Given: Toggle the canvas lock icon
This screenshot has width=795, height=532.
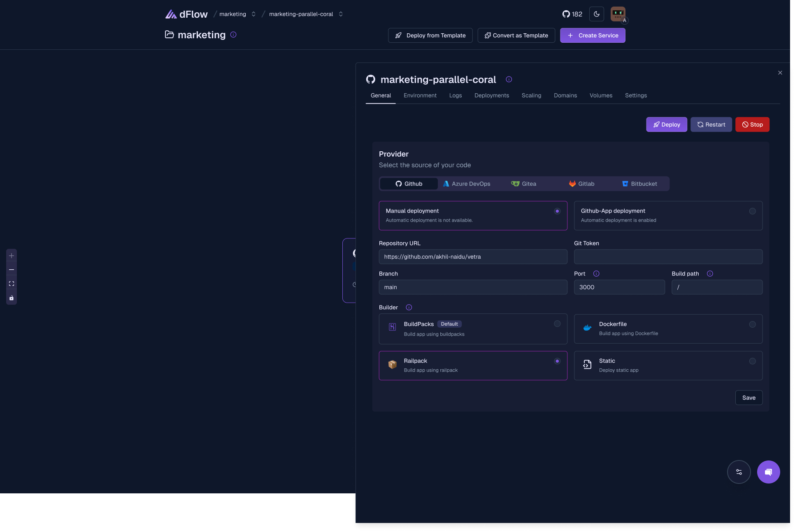Looking at the screenshot, I should click(12, 298).
